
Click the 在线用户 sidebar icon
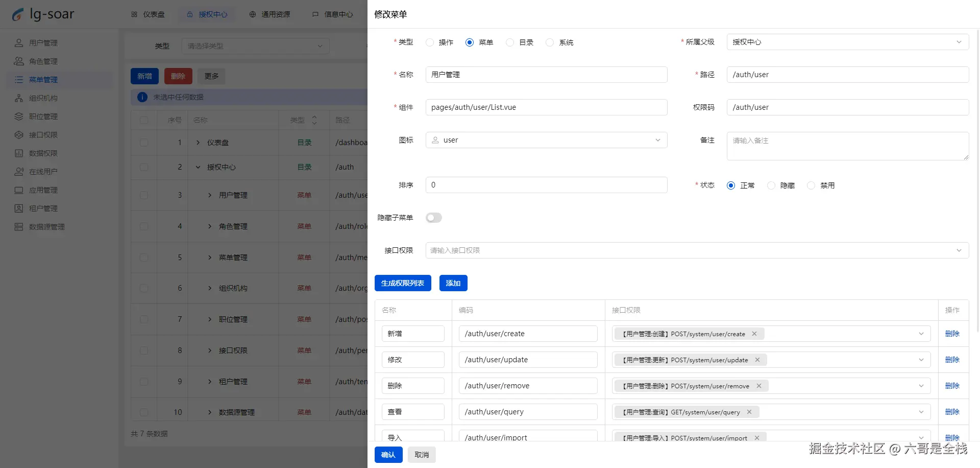pyautogui.click(x=19, y=172)
